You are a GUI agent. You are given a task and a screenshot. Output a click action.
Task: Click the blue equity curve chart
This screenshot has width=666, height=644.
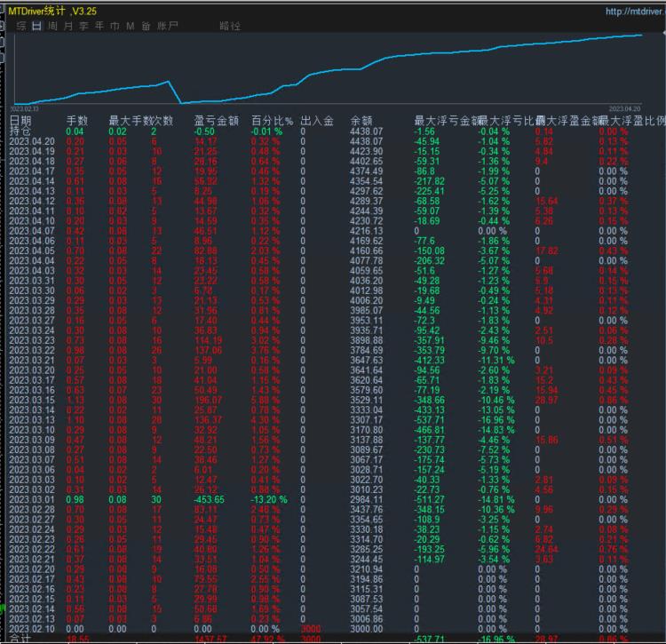(328, 68)
